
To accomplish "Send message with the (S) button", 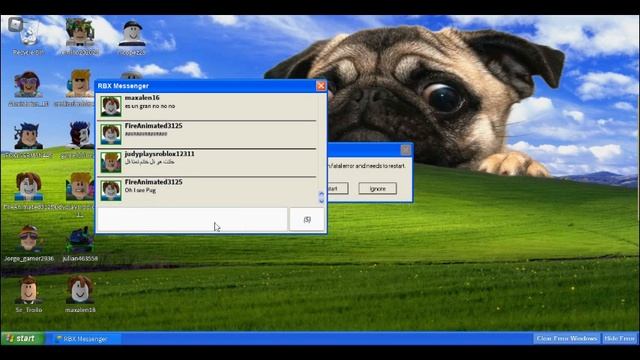I will 307,220.
